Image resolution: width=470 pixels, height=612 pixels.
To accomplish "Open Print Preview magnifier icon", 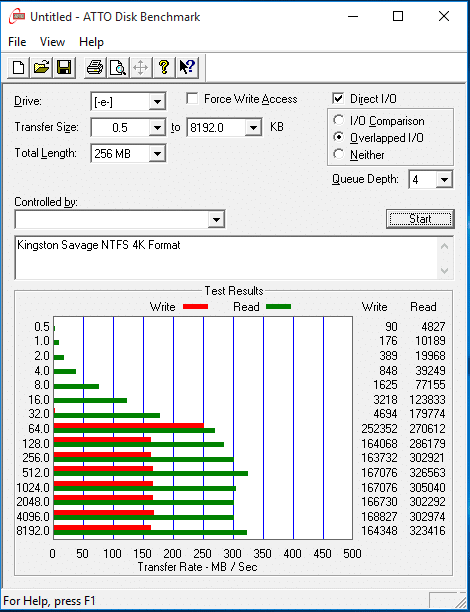I will (x=118, y=68).
